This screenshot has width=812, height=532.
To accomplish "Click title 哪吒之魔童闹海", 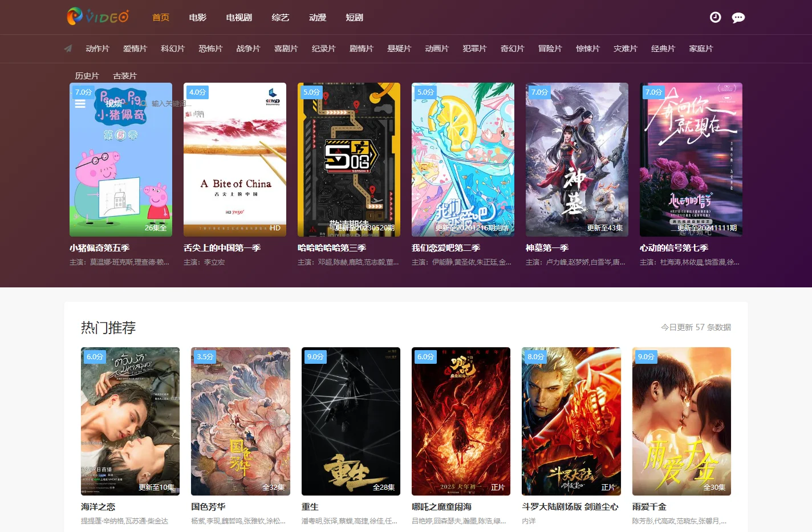I will tap(442, 507).
